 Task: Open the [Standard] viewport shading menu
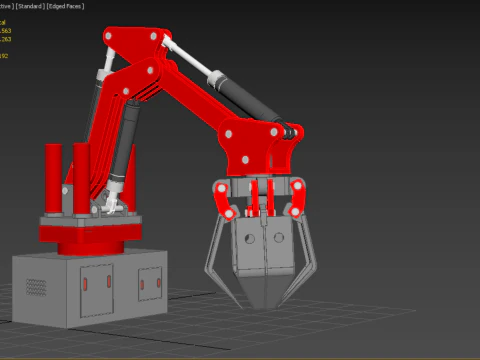pyautogui.click(x=30, y=6)
